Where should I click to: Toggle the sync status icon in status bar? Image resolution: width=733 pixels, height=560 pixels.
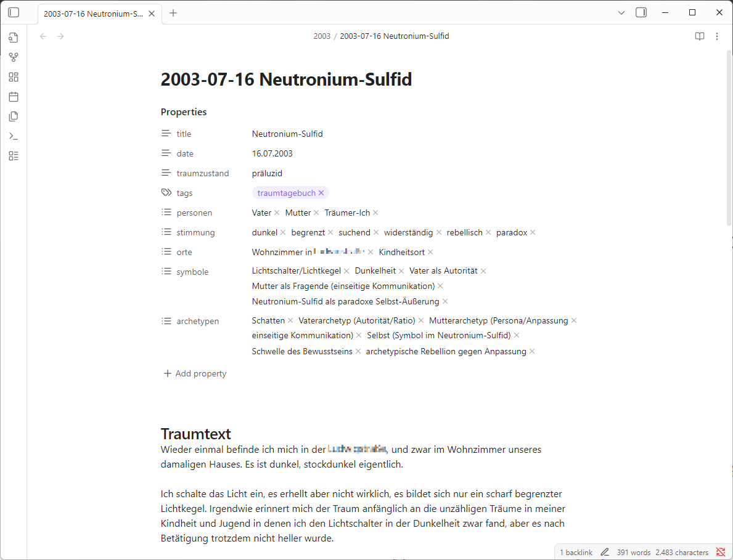721,552
